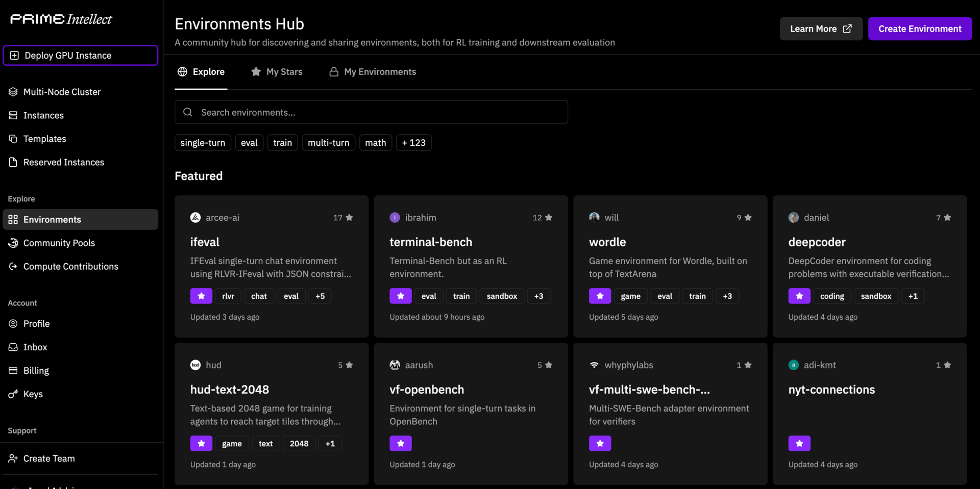Click the daniel avatar icon
The image size is (980, 489).
(x=793, y=217)
